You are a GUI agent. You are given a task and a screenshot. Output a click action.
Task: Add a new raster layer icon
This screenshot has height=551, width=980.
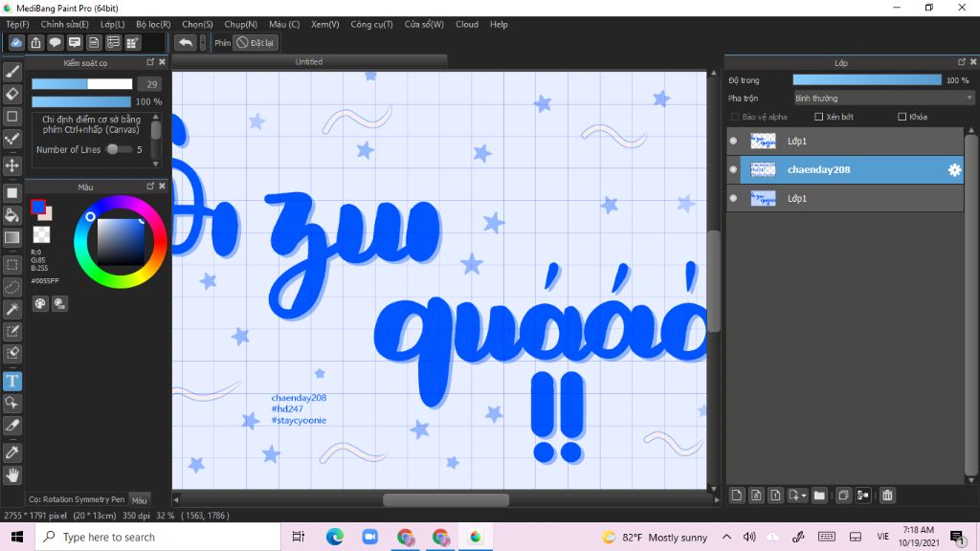pyautogui.click(x=737, y=496)
